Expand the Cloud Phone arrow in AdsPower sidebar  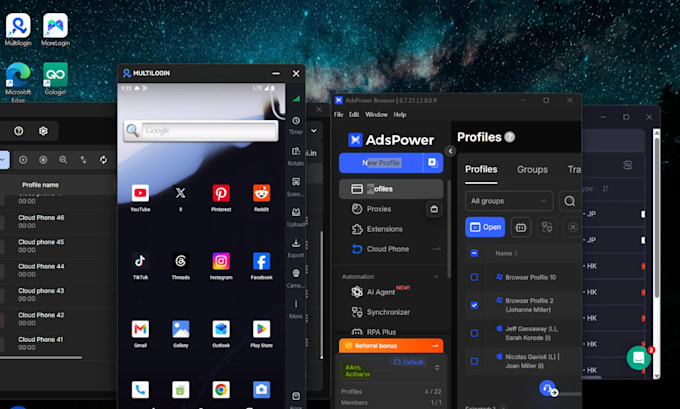pos(437,249)
